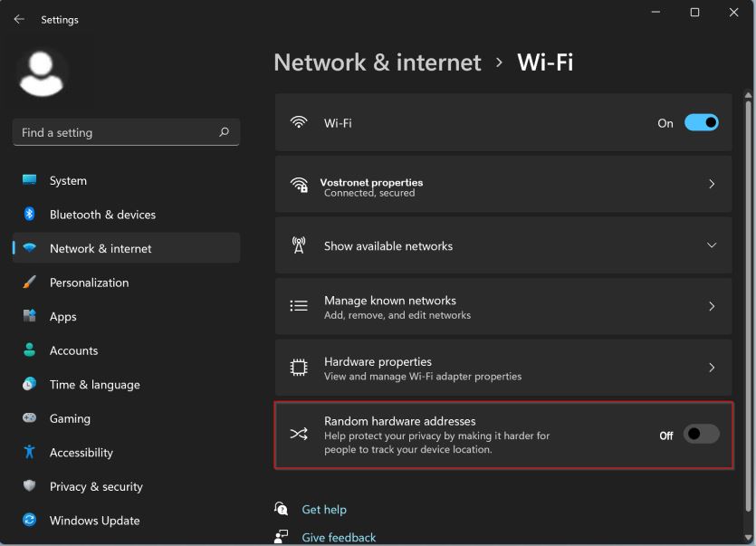Go to Windows Update settings
This screenshot has height=546, width=756.
pyautogui.click(x=127, y=521)
